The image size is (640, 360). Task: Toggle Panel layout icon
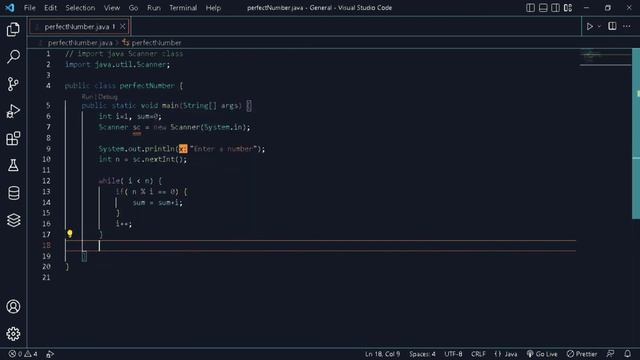pos(543,8)
